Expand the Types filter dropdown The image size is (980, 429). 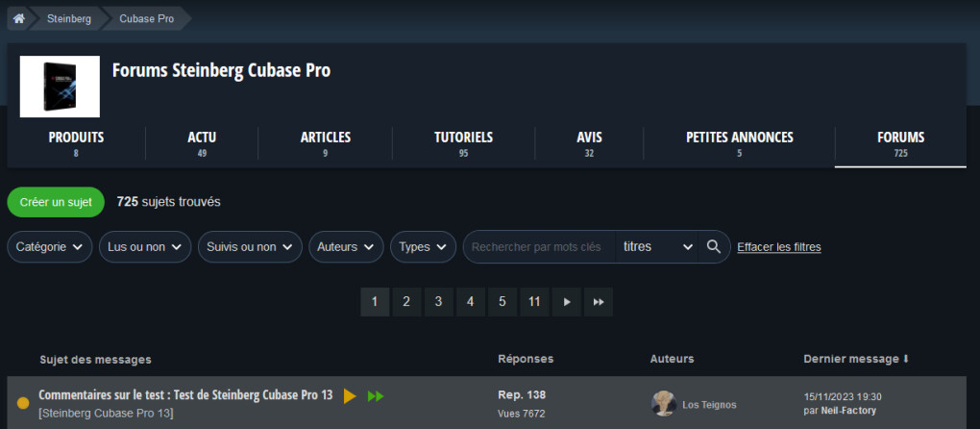(x=423, y=247)
